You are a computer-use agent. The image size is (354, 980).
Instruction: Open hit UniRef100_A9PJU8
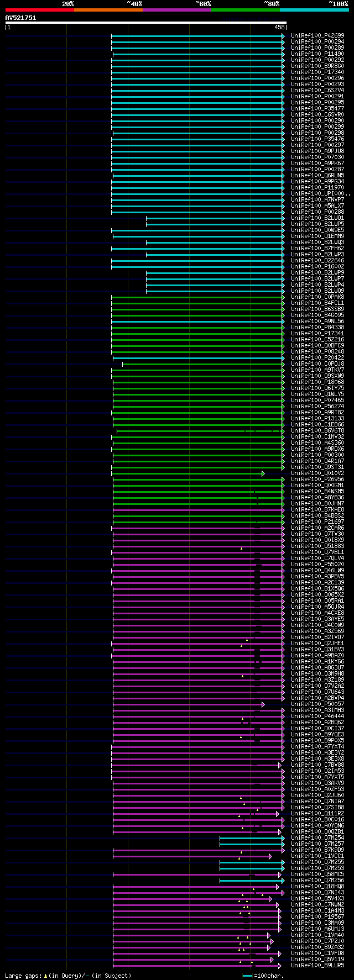[317, 151]
